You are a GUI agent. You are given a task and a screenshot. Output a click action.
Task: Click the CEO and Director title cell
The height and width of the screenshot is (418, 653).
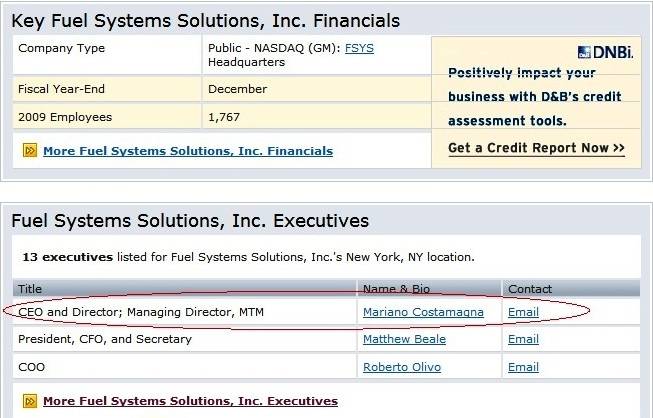[140, 312]
